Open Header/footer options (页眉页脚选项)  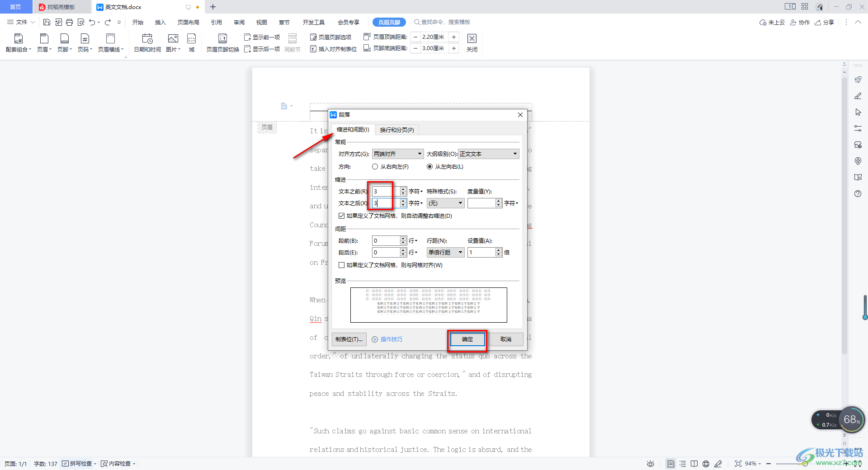pos(331,37)
